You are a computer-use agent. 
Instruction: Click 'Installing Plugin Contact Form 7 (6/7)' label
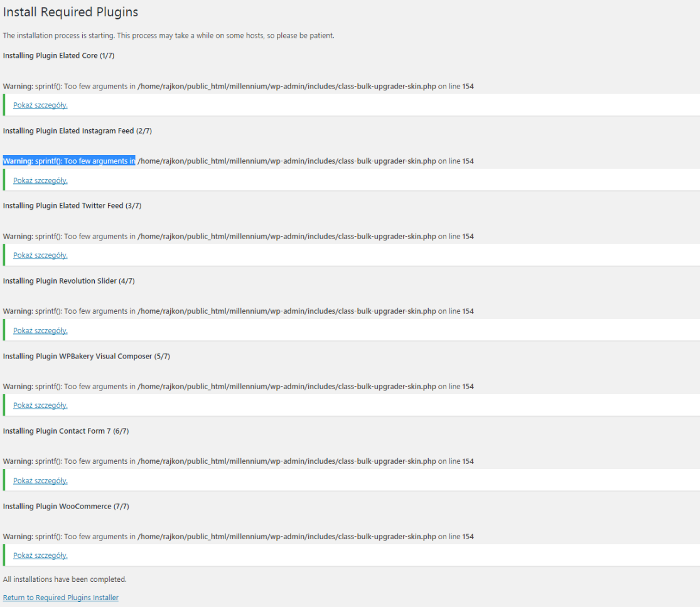(66, 431)
